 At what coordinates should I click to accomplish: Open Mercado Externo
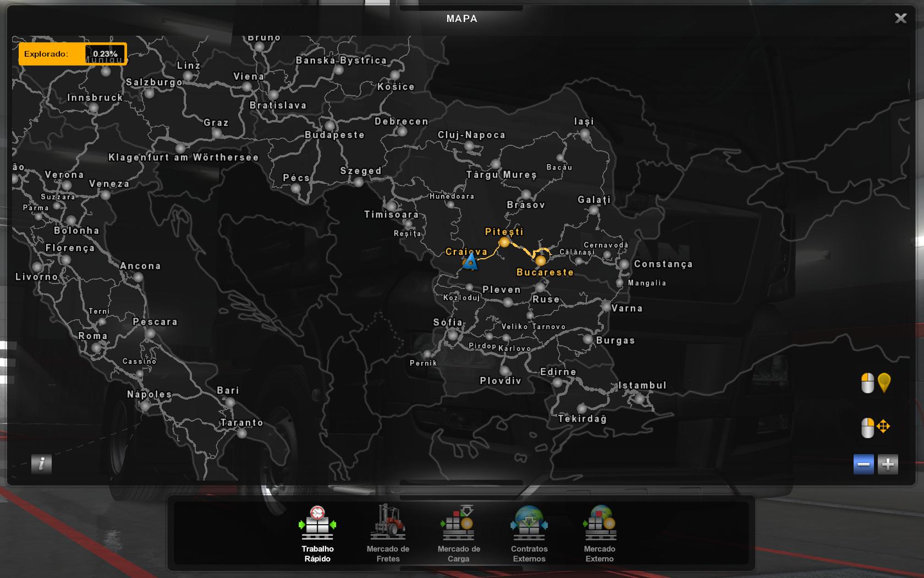coord(599,533)
